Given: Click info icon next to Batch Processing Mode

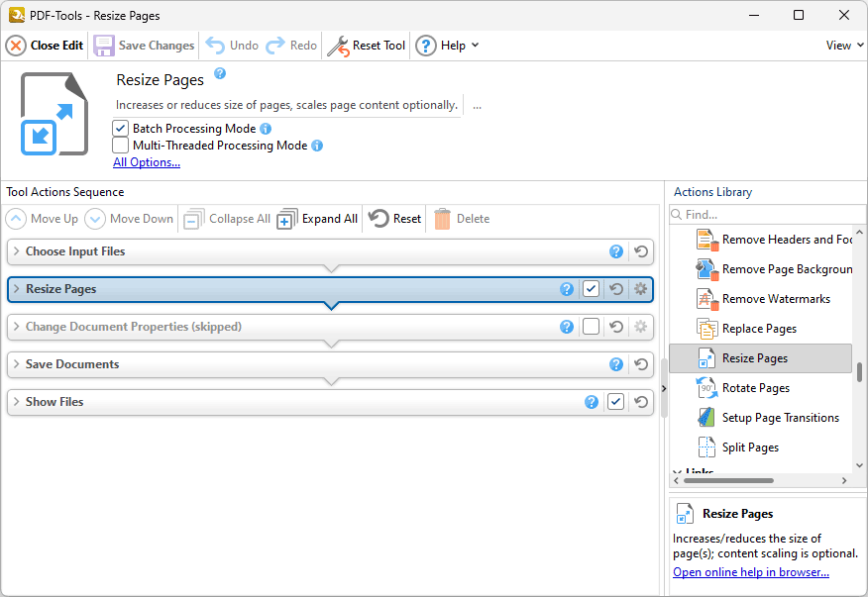Looking at the screenshot, I should pos(266,129).
